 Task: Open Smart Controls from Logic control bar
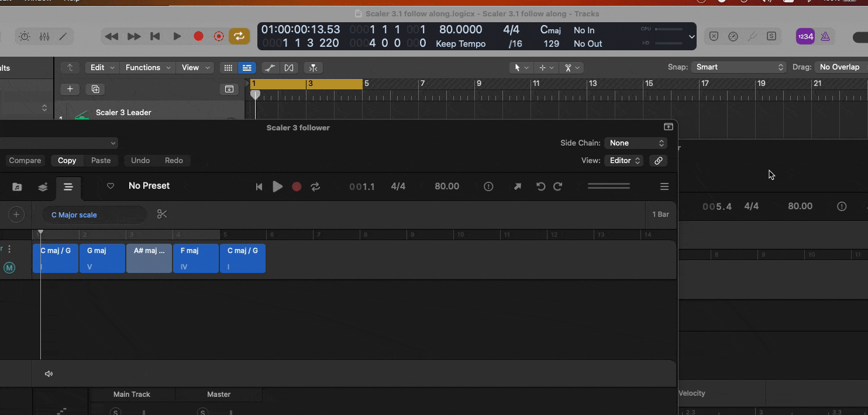[x=25, y=36]
